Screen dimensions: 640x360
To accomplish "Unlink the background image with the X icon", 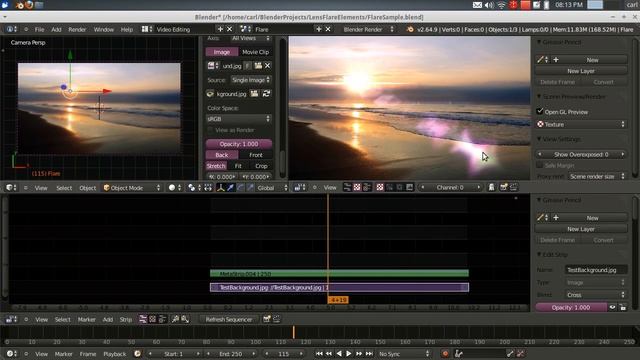I will [x=267, y=65].
